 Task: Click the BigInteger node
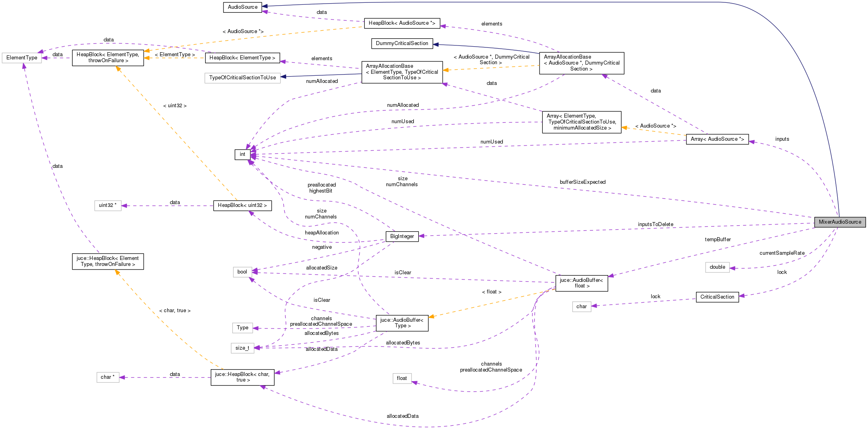(x=402, y=236)
